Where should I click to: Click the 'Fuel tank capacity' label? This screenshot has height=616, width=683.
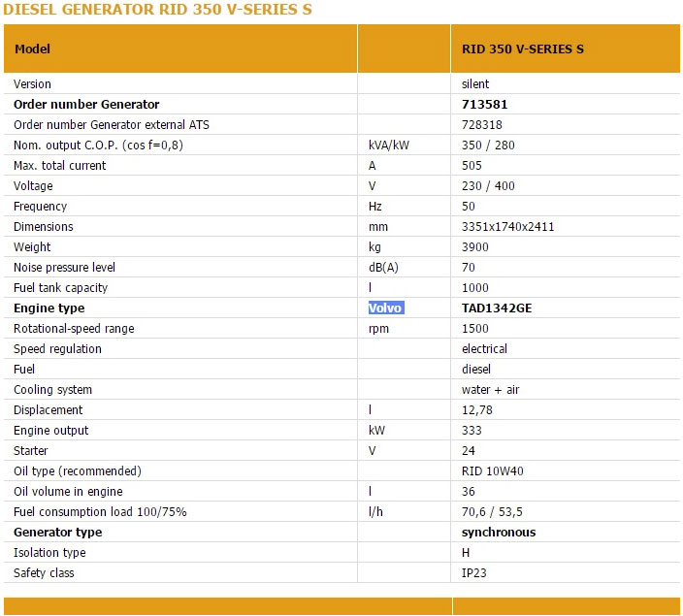(60, 288)
